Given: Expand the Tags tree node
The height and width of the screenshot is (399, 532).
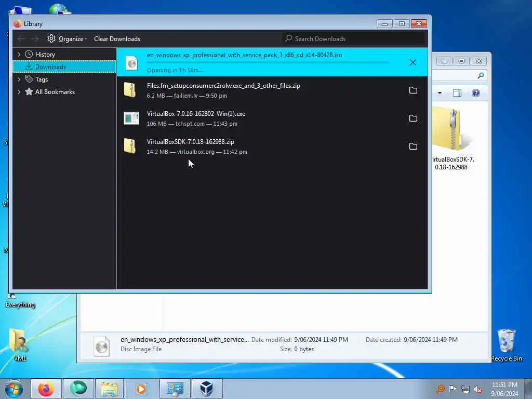Looking at the screenshot, I should tap(19, 79).
